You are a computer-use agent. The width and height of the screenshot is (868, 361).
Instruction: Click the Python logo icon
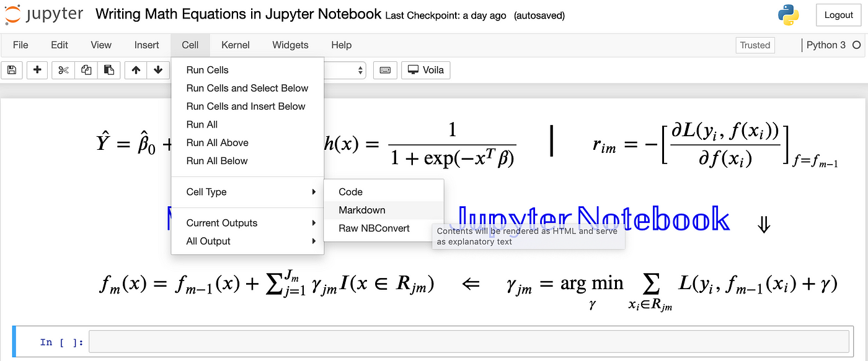point(789,15)
